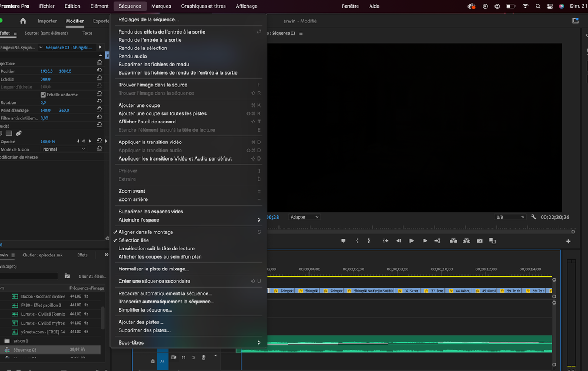588x371 pixels.
Task: Click the voice-over microphone on track A4
Action: point(204,357)
